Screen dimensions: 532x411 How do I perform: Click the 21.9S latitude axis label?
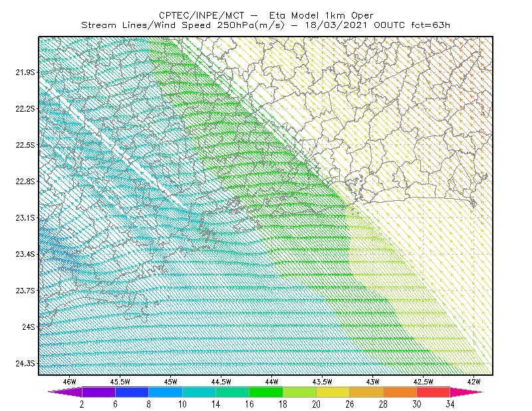pos(25,72)
